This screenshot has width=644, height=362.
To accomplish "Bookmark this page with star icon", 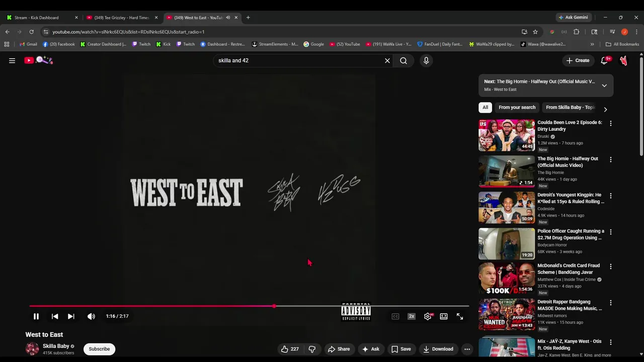I will 535,32.
